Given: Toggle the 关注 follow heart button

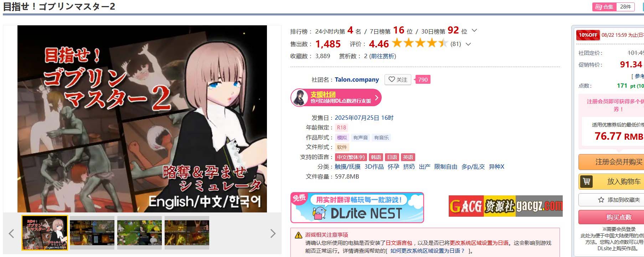Looking at the screenshot, I should [398, 79].
